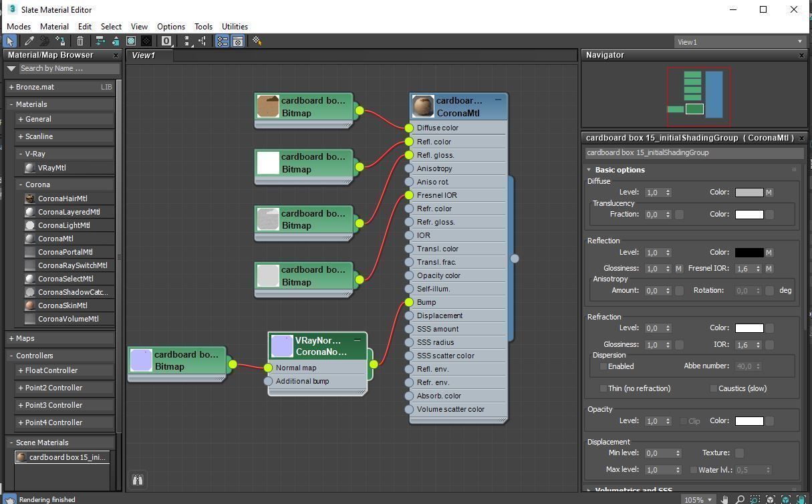The image size is (812, 504).
Task: Open the Options menu
Action: (x=171, y=27)
